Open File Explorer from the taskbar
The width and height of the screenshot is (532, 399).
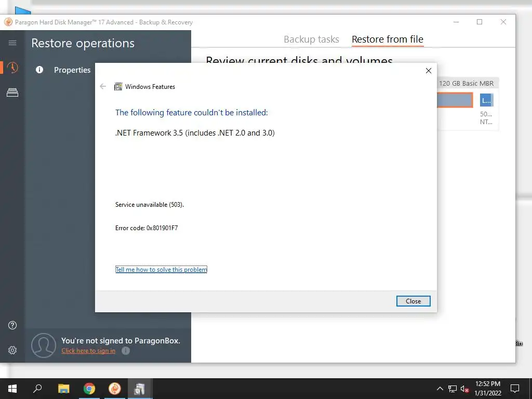point(63,389)
